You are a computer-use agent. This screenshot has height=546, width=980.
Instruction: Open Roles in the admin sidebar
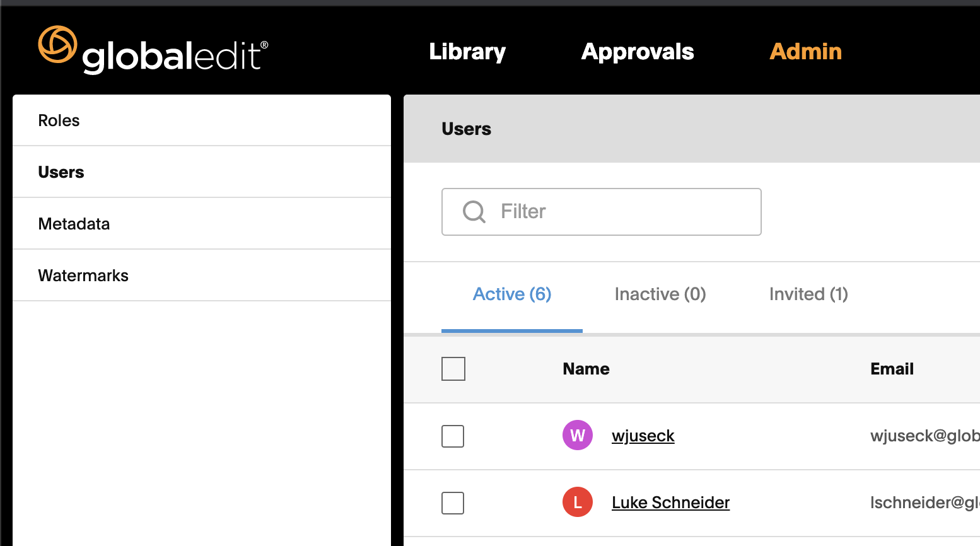tap(202, 120)
